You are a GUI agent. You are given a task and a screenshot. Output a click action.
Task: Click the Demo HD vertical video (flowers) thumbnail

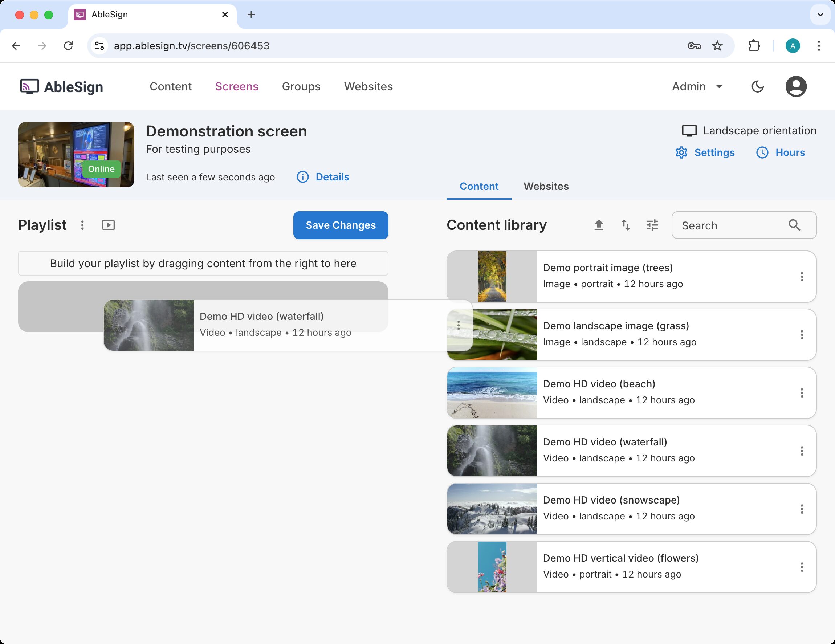pos(492,567)
